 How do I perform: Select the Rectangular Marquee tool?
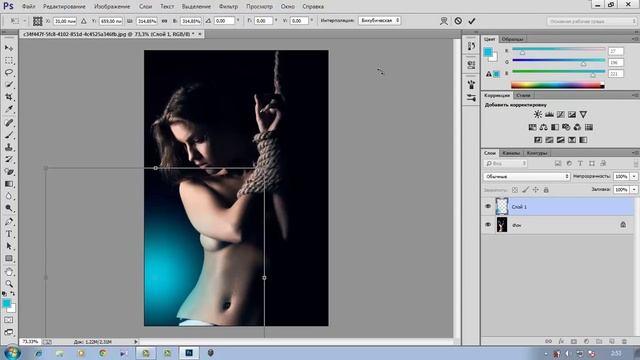pos(9,60)
